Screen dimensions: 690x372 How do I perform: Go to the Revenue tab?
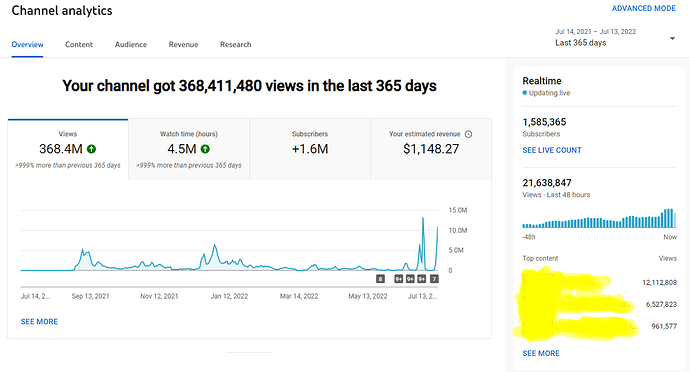[183, 44]
